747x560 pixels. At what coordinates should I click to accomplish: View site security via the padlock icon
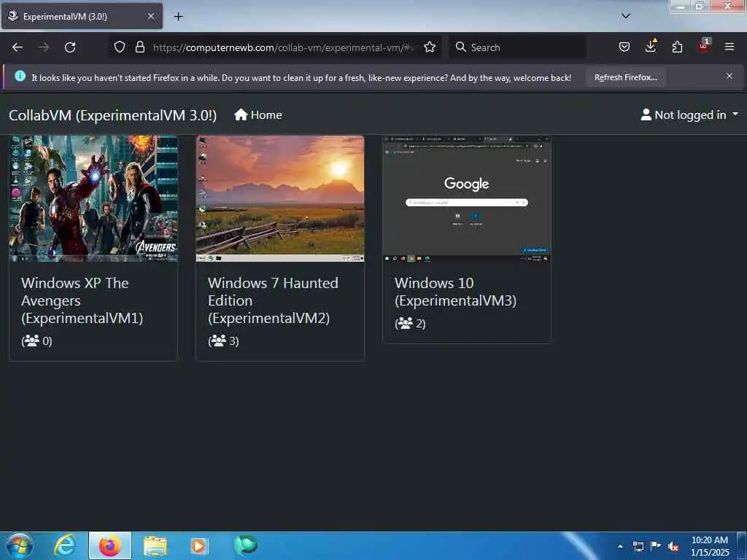(139, 47)
